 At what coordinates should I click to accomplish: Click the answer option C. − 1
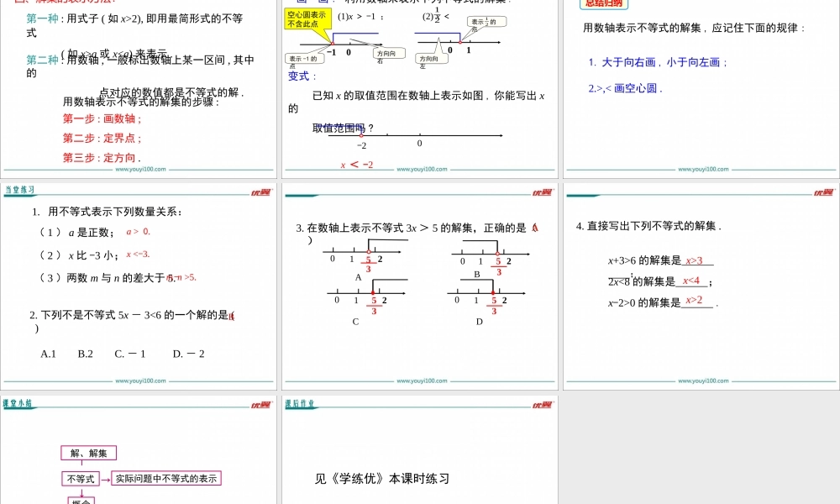[x=129, y=354]
